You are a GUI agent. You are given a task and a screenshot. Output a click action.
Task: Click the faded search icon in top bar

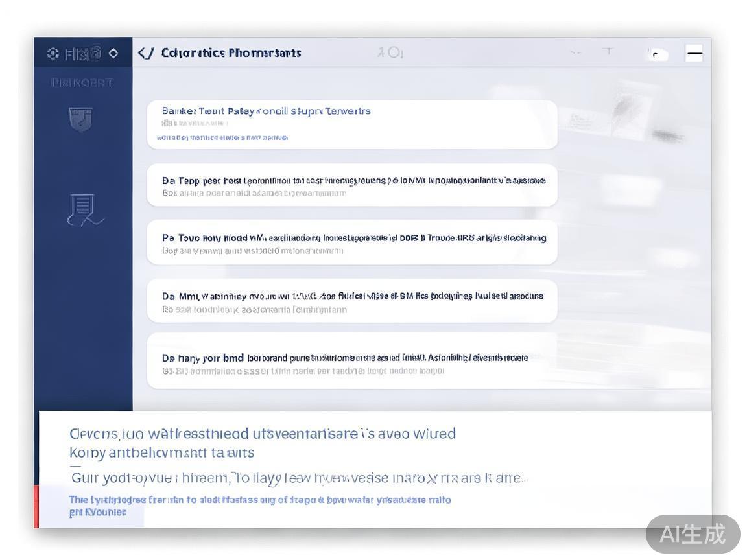click(391, 52)
